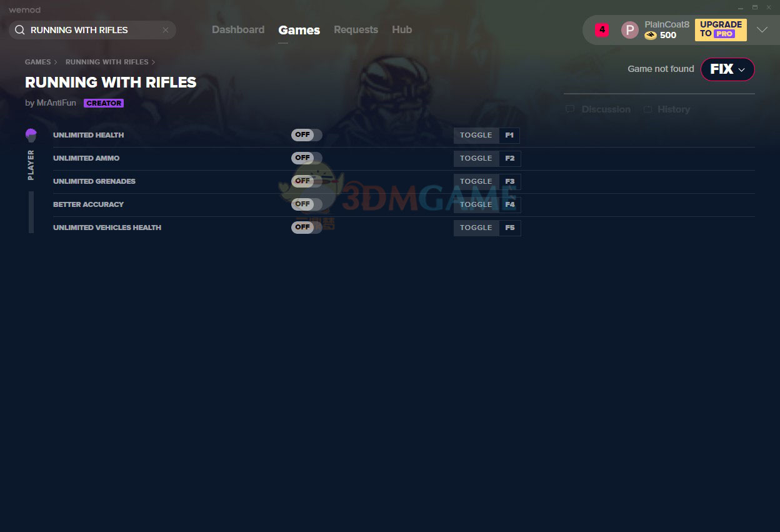Click the PlainCoat8 profile avatar
The height and width of the screenshot is (532, 780).
[x=629, y=29]
